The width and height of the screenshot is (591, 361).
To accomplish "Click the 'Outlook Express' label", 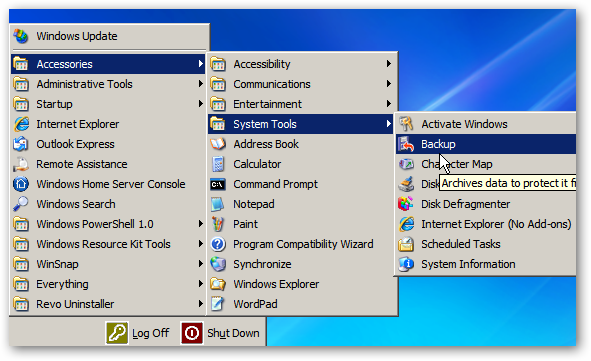I will 75,144.
